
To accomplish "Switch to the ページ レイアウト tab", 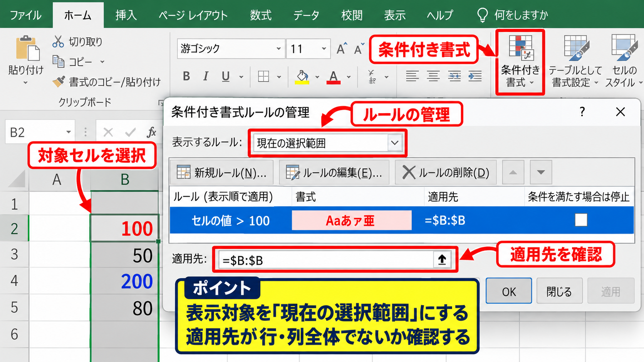I will 193,15.
